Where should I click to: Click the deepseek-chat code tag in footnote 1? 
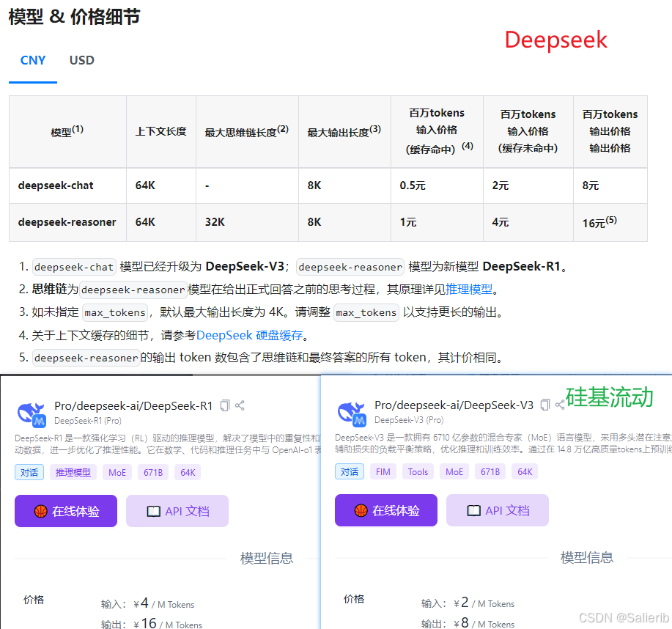(74, 267)
